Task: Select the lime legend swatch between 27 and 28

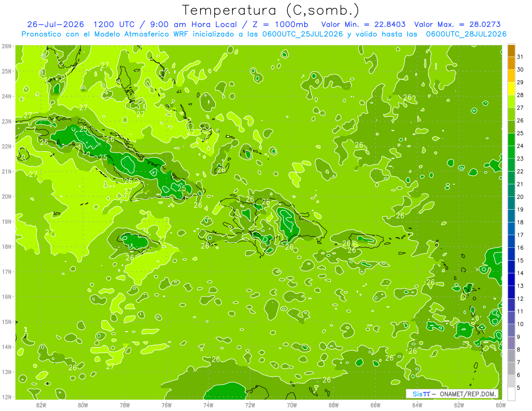Action: 511,102
